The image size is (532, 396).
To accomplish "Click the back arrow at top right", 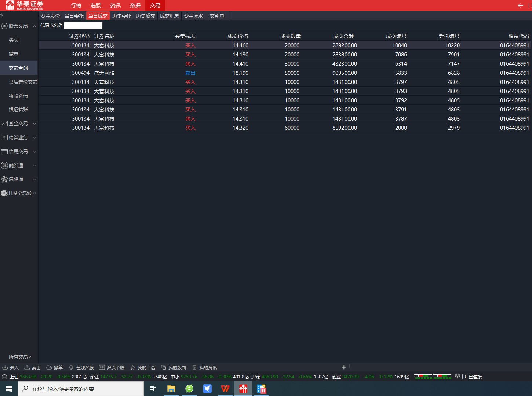I will point(520,5).
